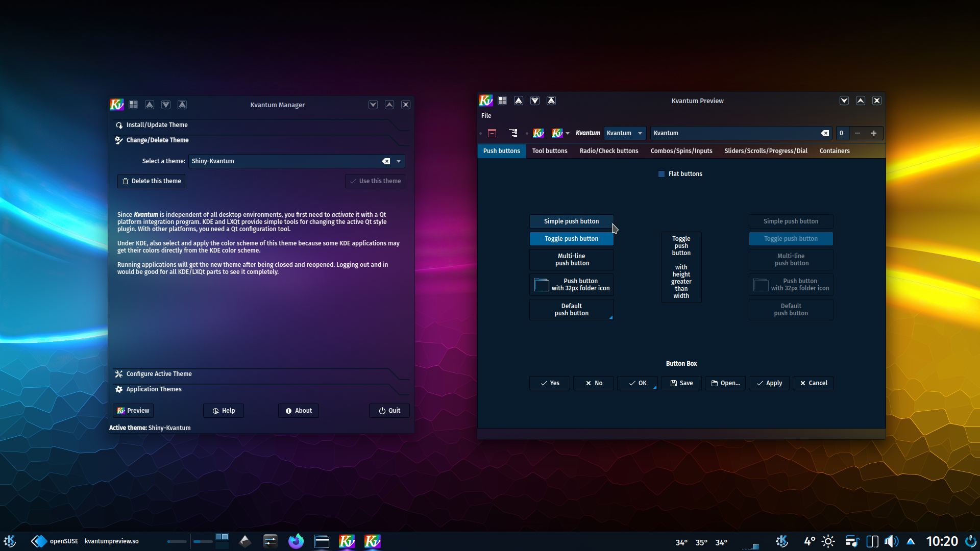Open the weather widget showing 4°

tap(819, 541)
